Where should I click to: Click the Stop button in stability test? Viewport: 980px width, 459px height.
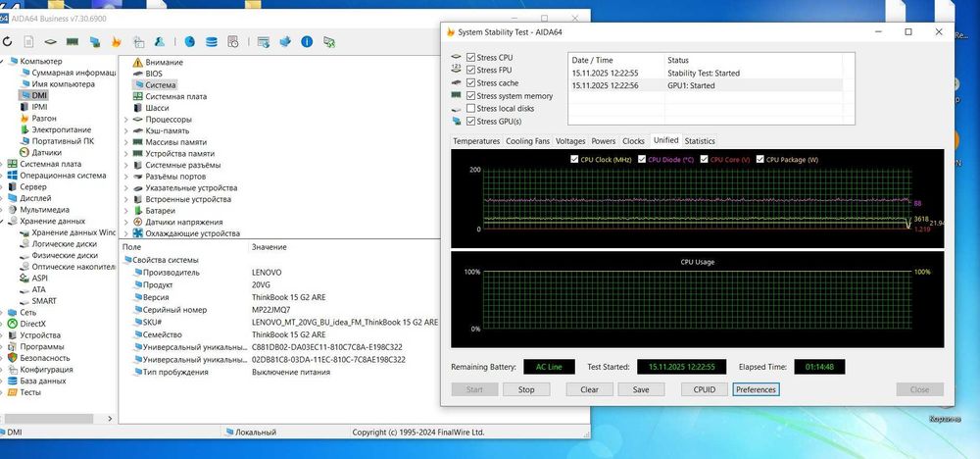point(526,389)
